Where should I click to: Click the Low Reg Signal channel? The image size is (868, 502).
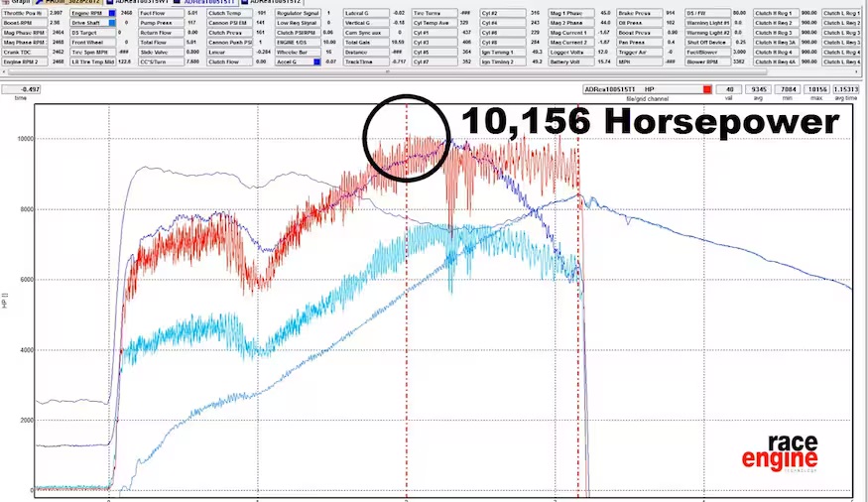pyautogui.click(x=298, y=23)
